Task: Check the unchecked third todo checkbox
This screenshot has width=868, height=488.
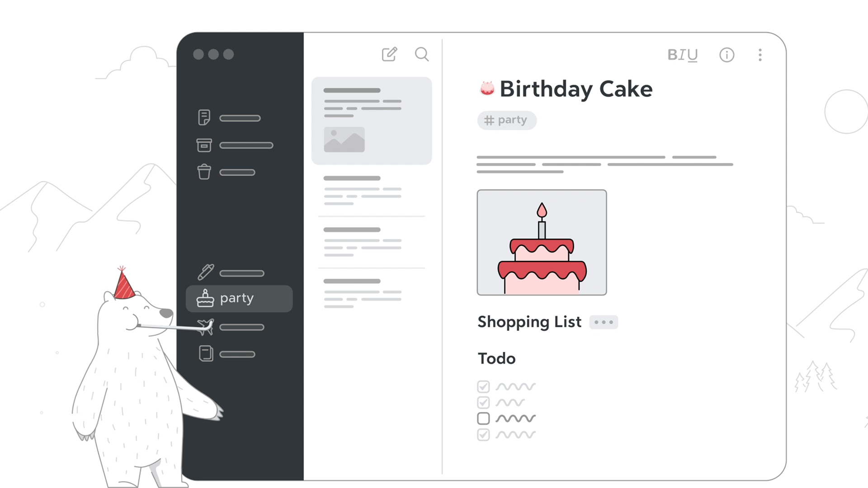Action: point(483,418)
